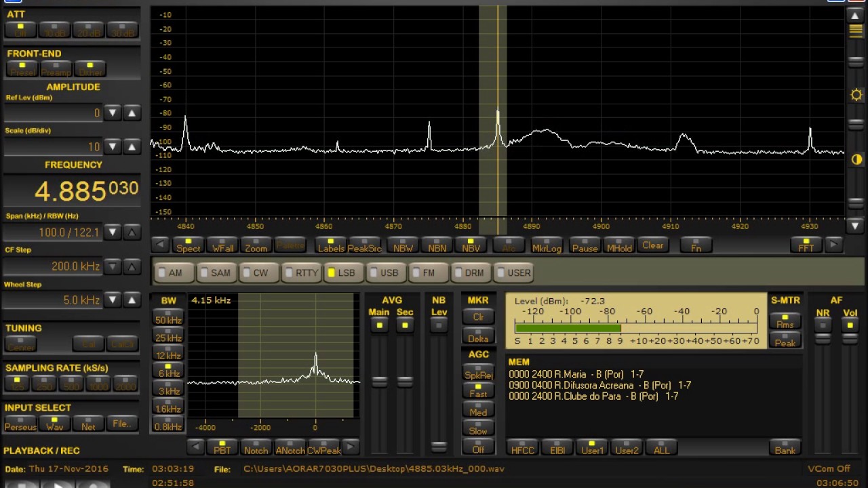Increase the Wheel Step value

coord(132,300)
